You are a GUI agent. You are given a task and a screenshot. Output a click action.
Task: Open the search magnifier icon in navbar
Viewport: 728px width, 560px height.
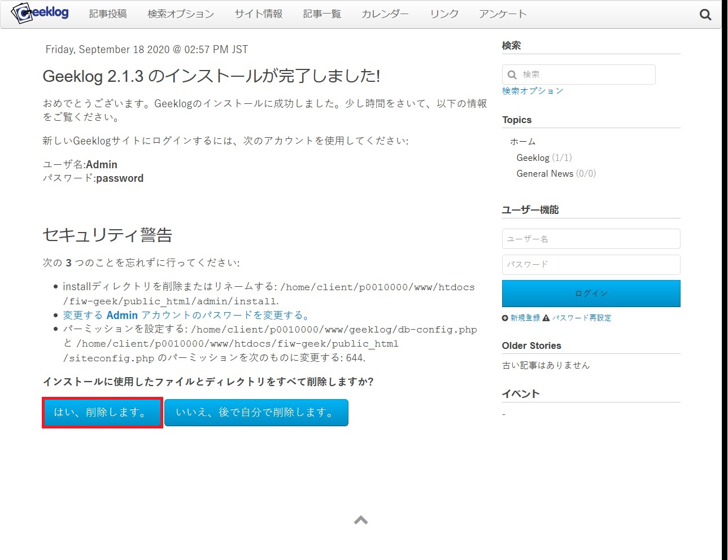(x=705, y=15)
